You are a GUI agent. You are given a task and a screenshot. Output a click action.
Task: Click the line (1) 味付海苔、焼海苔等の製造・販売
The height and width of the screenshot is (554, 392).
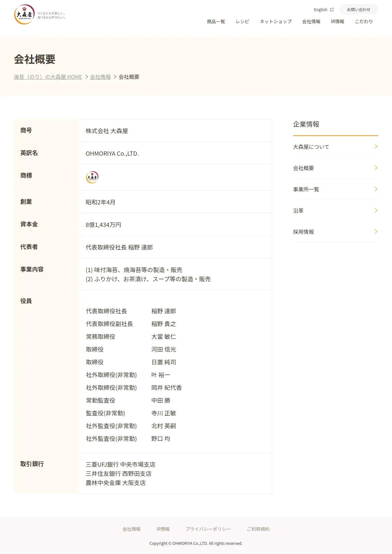pos(134,270)
